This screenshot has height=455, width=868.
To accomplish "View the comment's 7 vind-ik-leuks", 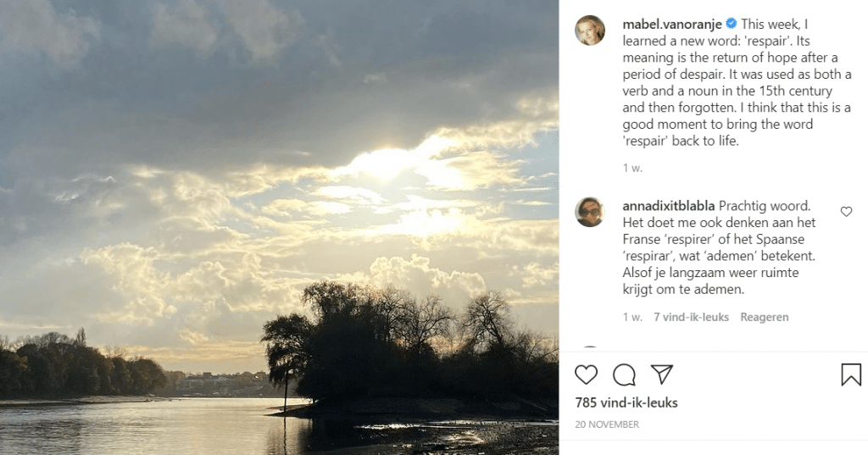I will click(x=692, y=317).
